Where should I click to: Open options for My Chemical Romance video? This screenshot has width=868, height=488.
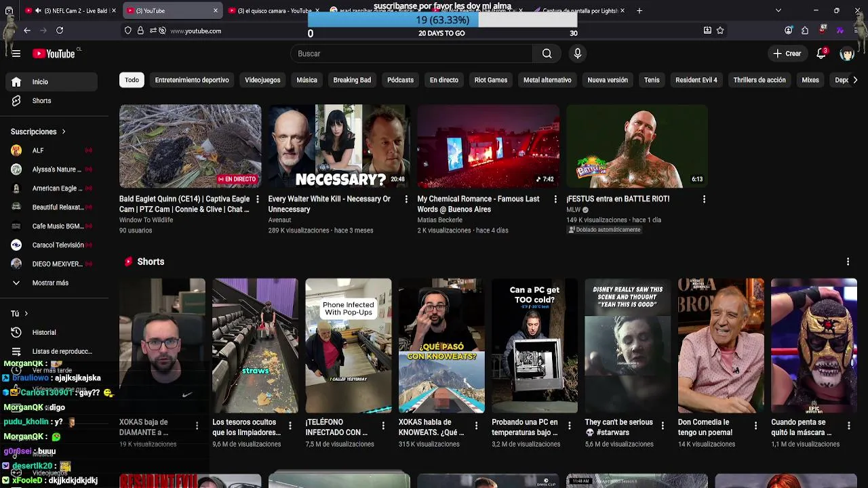click(x=555, y=199)
